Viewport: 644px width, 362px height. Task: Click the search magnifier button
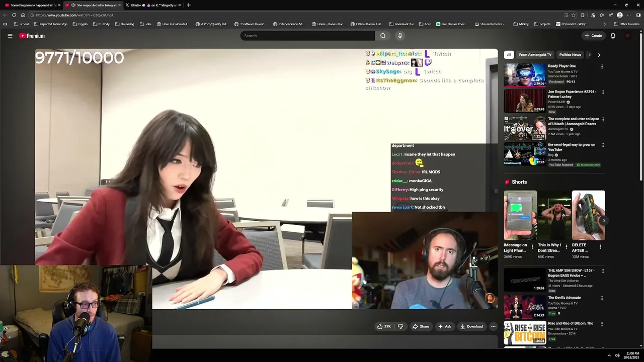coord(383,36)
